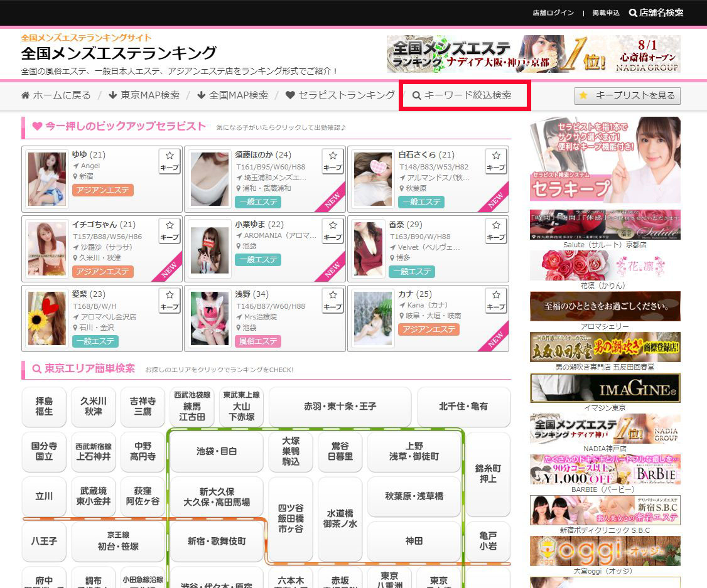Open 店舗名検索 magnifier search
This screenshot has height=588, width=707.
pos(656,13)
